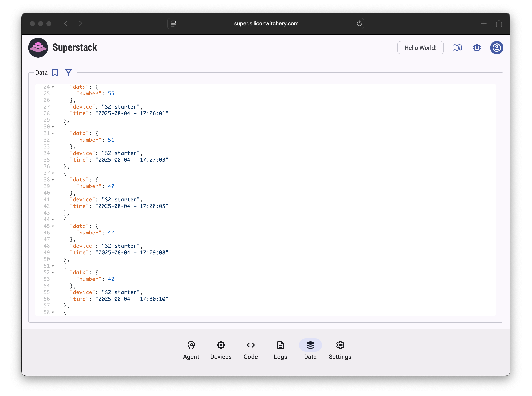Viewport: 532px width, 396px height.
Task: Open the Devices tab
Action: pyautogui.click(x=221, y=350)
